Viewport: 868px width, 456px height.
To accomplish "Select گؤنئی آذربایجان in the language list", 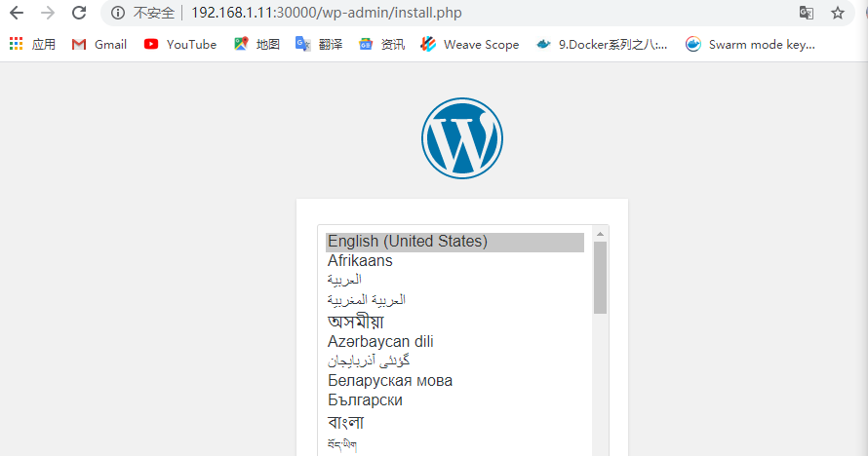I will pyautogui.click(x=454, y=361).
